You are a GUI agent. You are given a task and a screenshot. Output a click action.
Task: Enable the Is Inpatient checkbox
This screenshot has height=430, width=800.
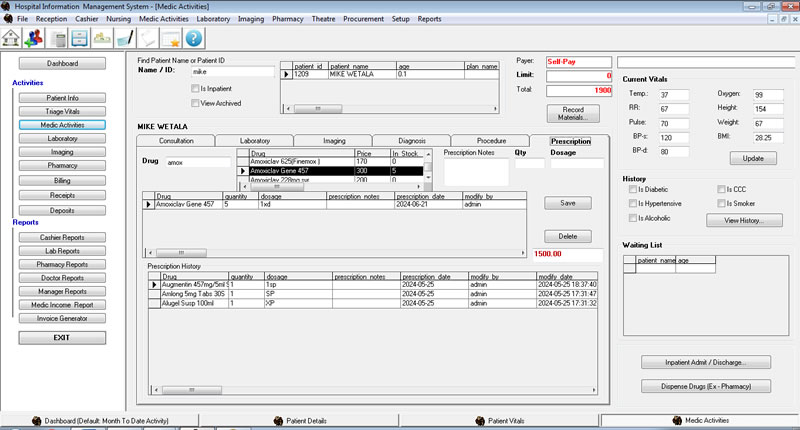point(194,89)
